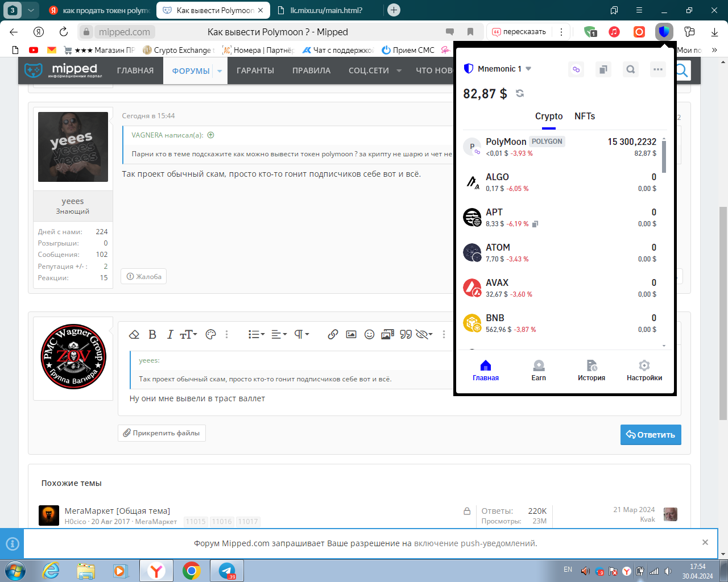Viewport: 728px width, 582px height.
Task: Open a new browser tab
Action: 394,10
